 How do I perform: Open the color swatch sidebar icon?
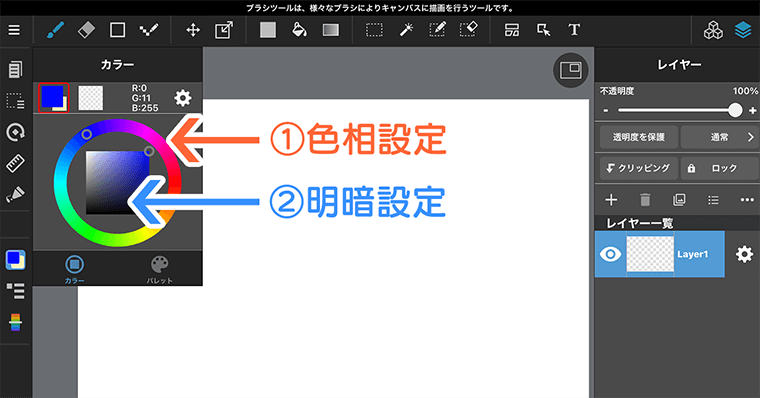coord(15,260)
